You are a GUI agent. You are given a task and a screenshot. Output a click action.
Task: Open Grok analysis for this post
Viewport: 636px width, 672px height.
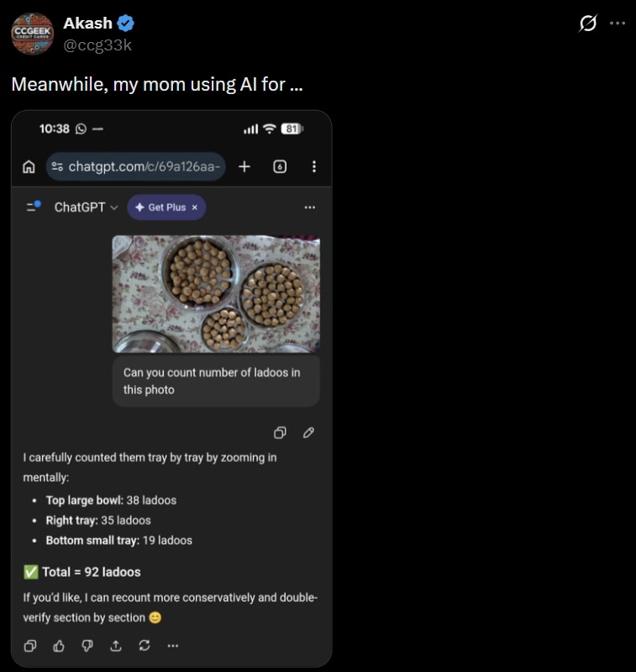click(x=588, y=23)
